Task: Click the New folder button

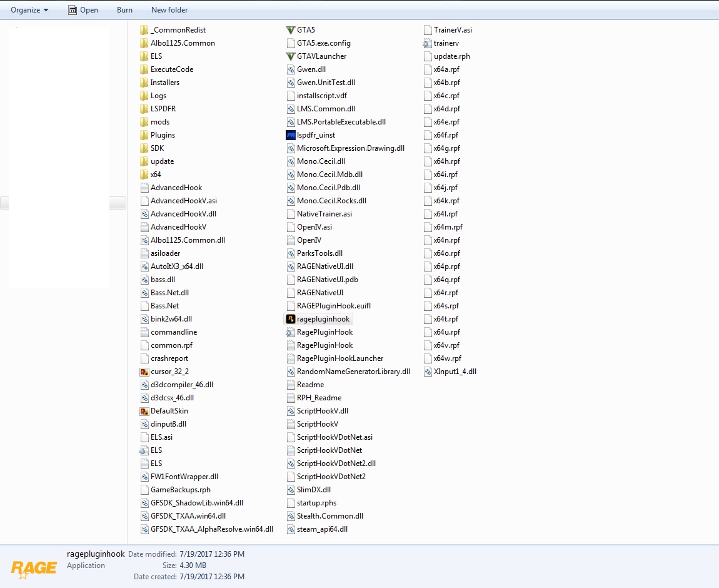Action: pyautogui.click(x=169, y=10)
